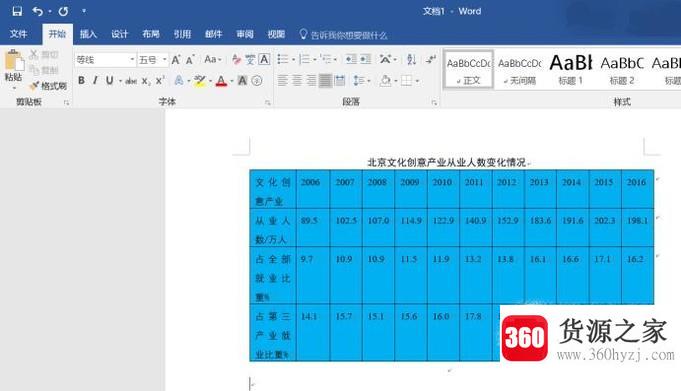The height and width of the screenshot is (391, 681).
Task: Switch to the 视图 (View) tab
Action: (x=276, y=34)
